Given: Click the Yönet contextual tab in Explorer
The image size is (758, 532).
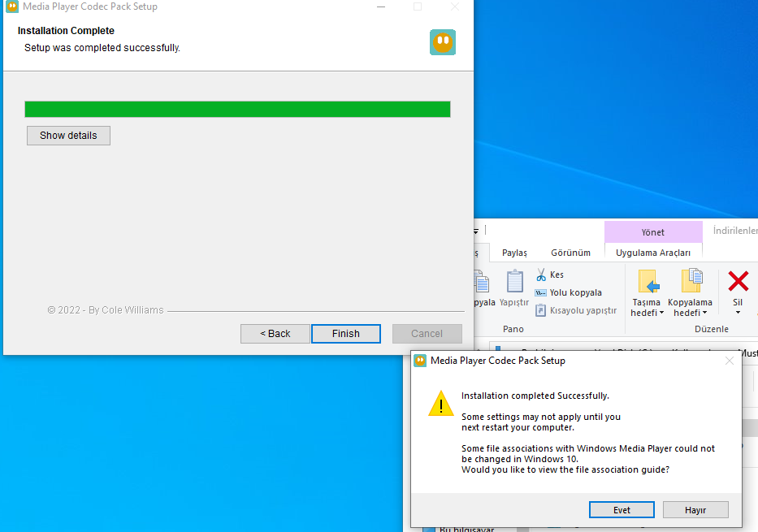Looking at the screenshot, I should coord(653,232).
